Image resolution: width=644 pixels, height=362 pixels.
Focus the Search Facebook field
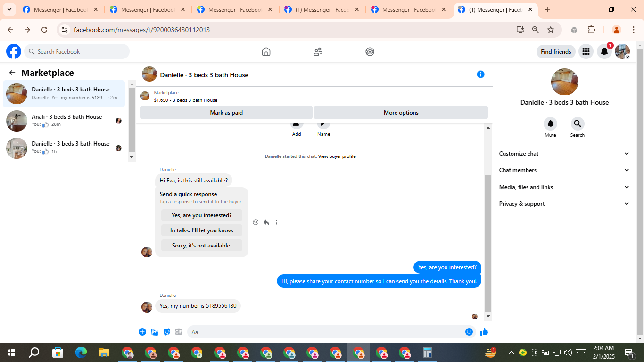tap(77, 52)
